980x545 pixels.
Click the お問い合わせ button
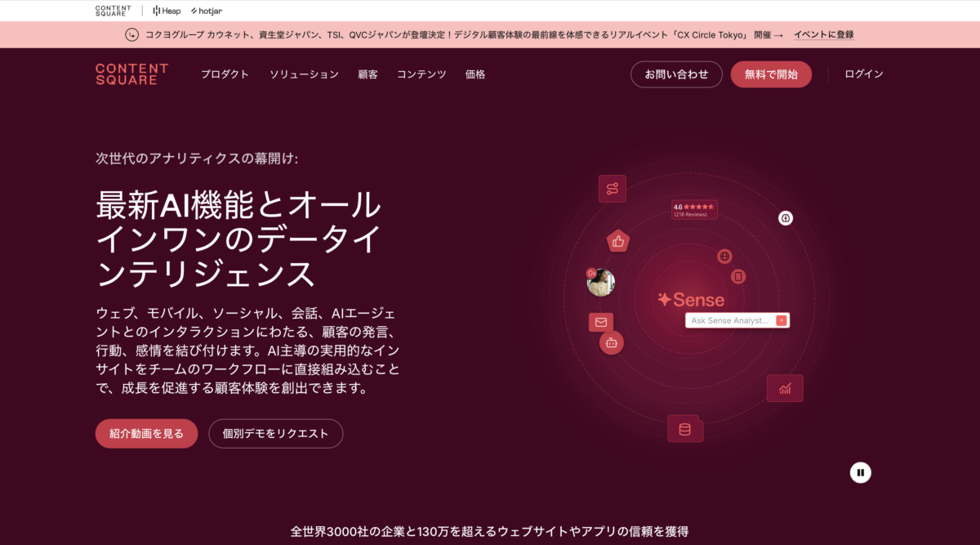[676, 74]
